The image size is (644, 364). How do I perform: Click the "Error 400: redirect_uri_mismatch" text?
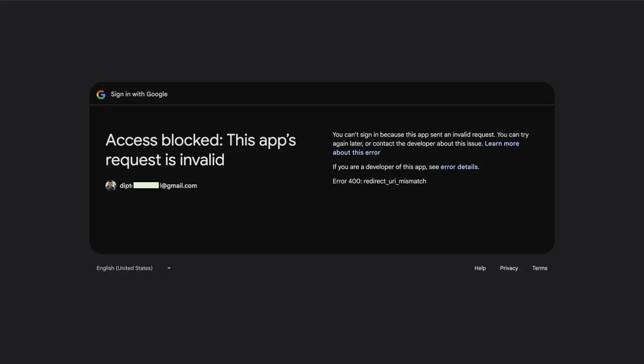[379, 181]
